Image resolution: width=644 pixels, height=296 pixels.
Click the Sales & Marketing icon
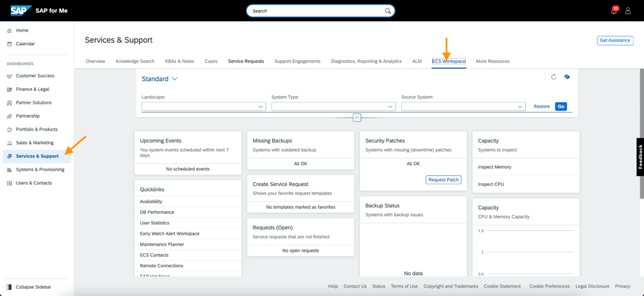click(9, 143)
